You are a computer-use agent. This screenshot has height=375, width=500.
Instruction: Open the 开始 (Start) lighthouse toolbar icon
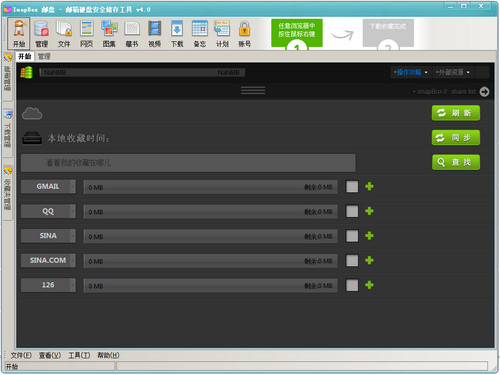(19, 33)
